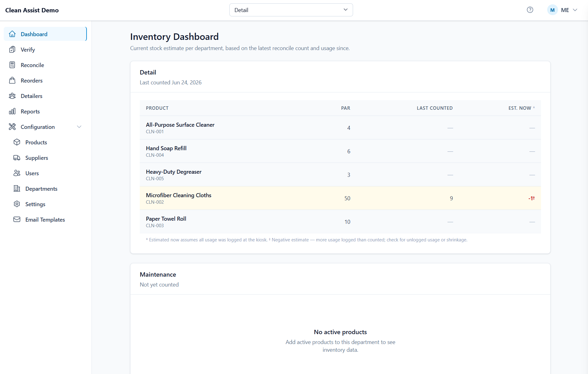Screen dimensions: 588x374
Task: Click Hand Soap Refill par value 6
Action: point(349,151)
